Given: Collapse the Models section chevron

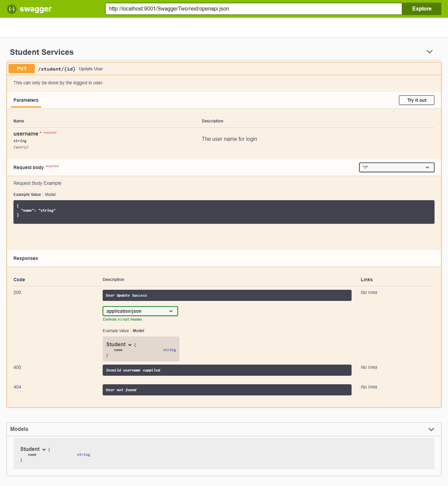Looking at the screenshot, I should [431, 429].
